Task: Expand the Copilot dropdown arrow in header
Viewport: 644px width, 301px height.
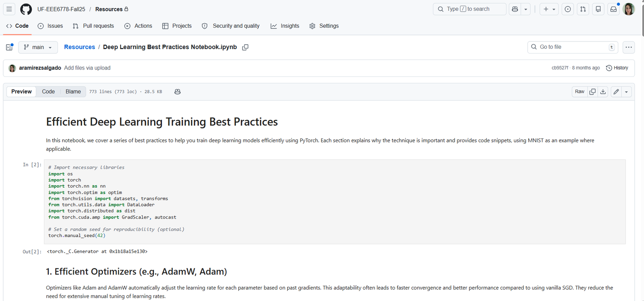Action: (x=526, y=9)
